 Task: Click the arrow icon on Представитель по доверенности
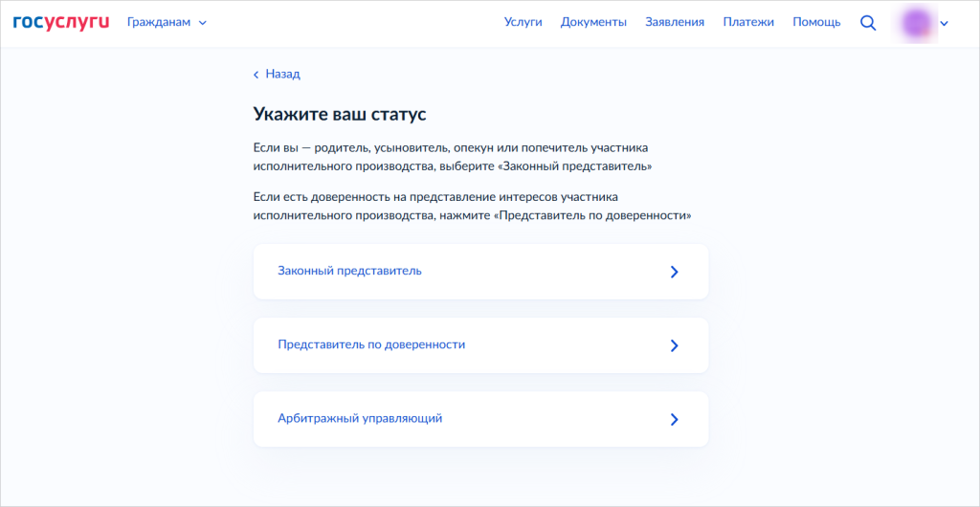click(x=674, y=345)
